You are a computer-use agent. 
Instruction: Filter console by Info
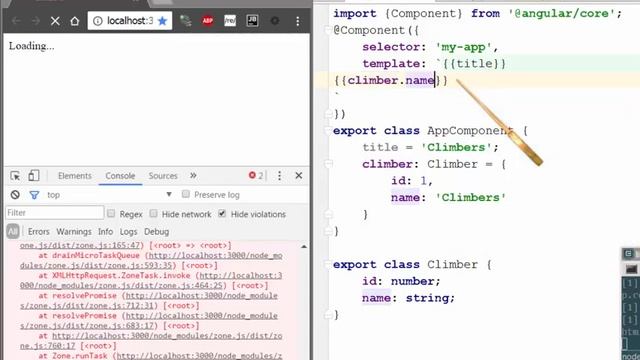tap(105, 231)
